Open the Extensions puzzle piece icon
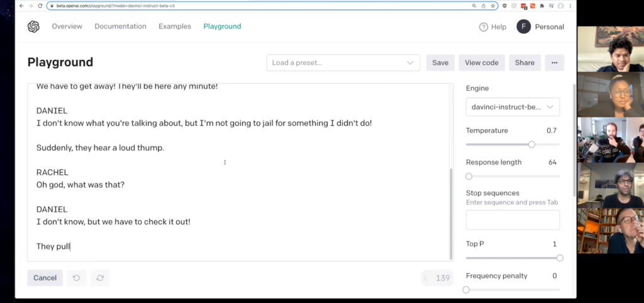The width and height of the screenshot is (644, 303). coord(542,6)
